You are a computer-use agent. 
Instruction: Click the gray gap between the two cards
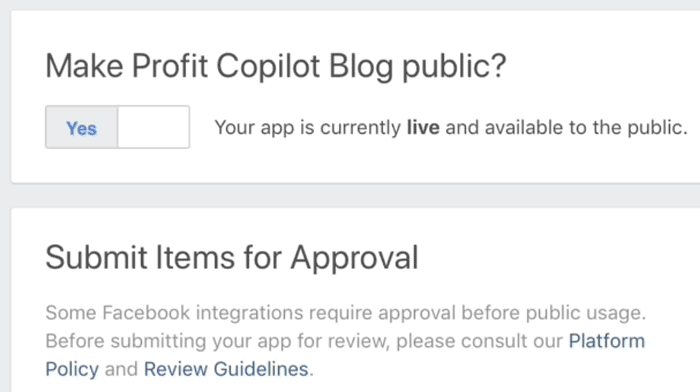point(355,196)
